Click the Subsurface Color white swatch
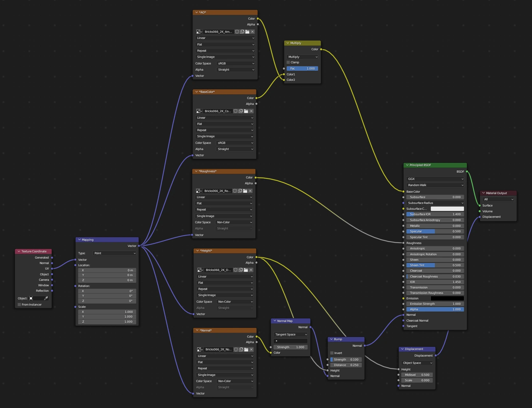This screenshot has height=408, width=532. click(447, 209)
